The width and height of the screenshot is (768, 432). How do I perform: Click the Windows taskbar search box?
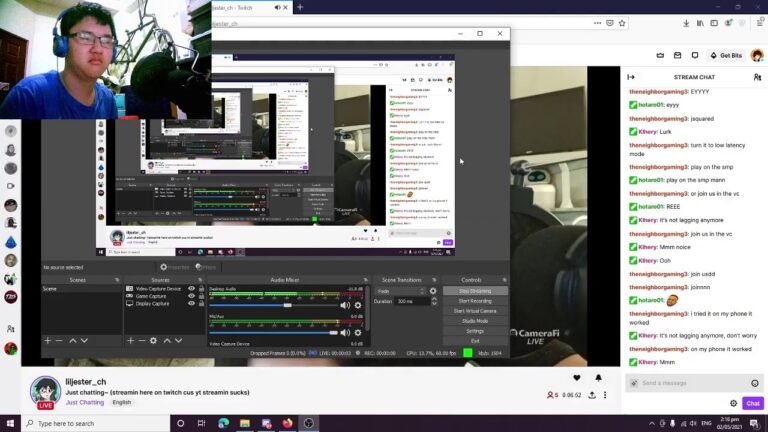96,423
